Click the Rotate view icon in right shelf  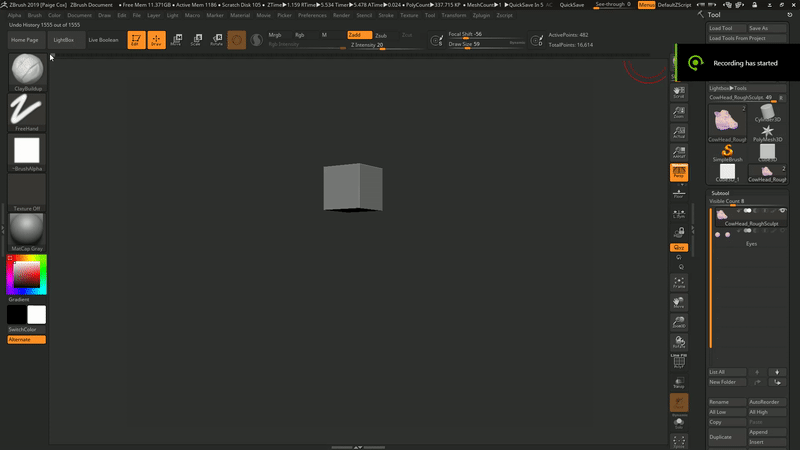[x=679, y=342]
